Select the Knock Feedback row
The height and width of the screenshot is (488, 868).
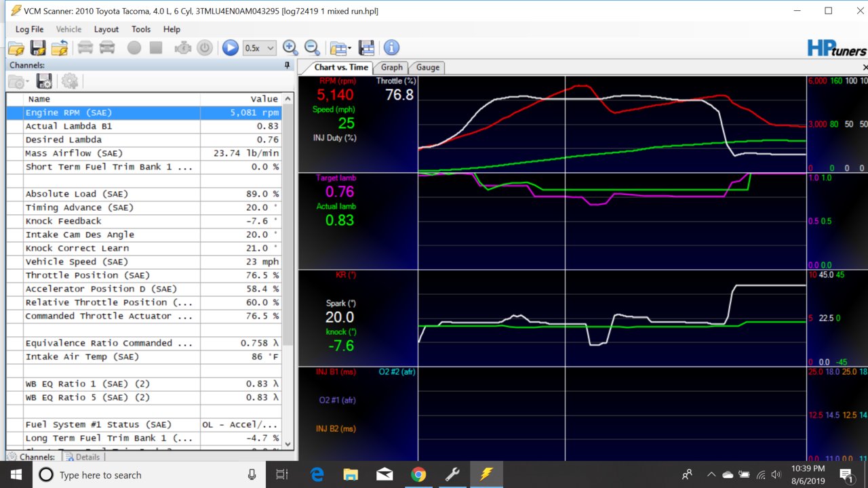tap(144, 221)
